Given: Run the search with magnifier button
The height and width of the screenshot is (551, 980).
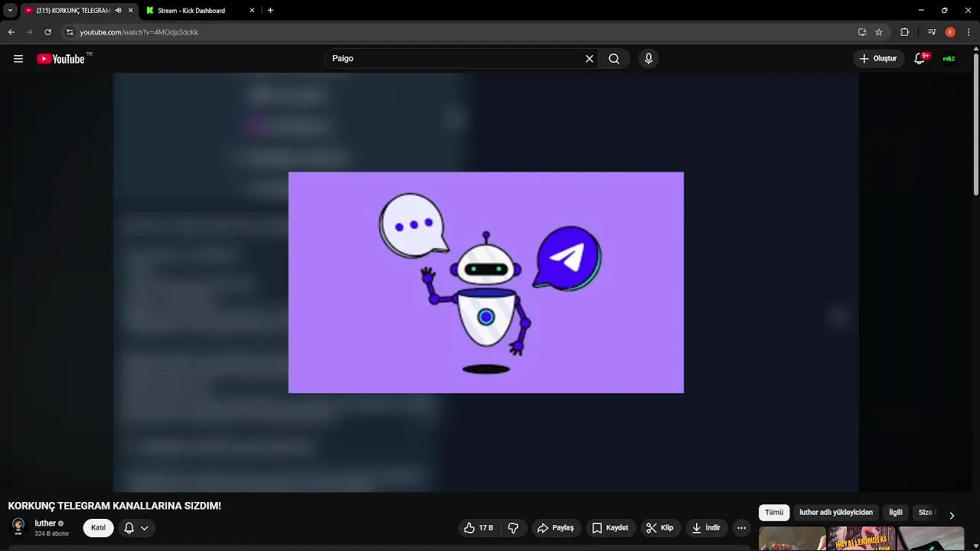Looking at the screenshot, I should pyautogui.click(x=614, y=59).
